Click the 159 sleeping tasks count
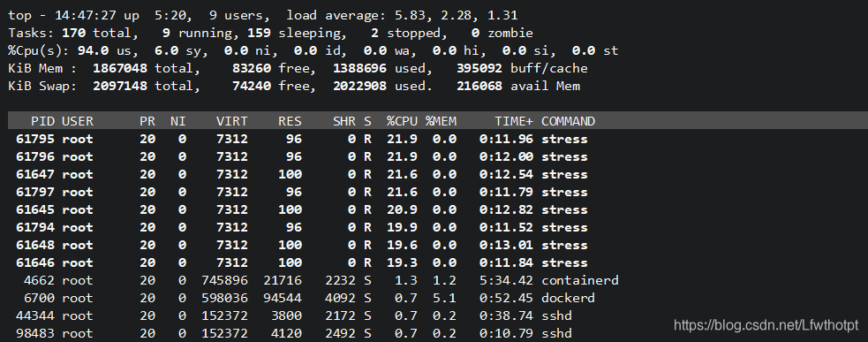 pos(259,33)
